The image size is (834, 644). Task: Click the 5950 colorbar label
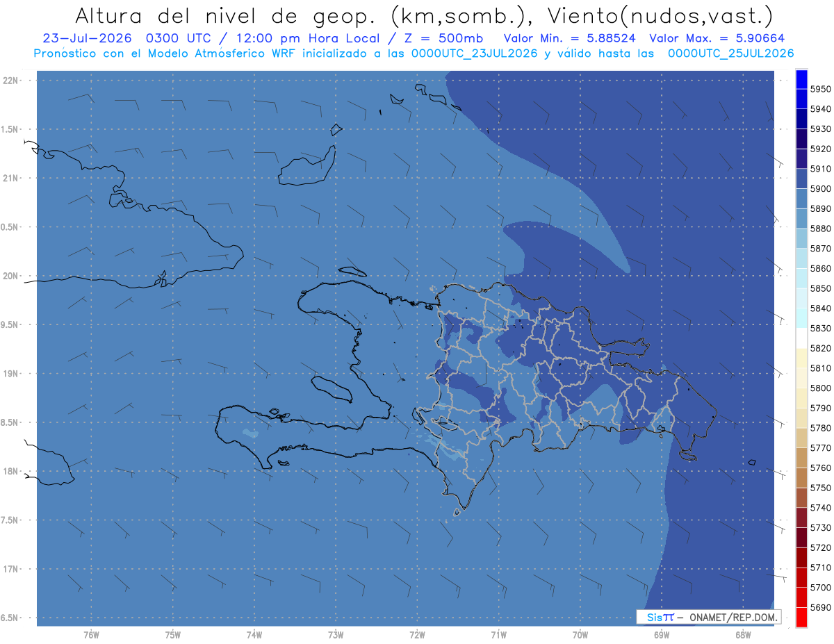click(x=820, y=89)
